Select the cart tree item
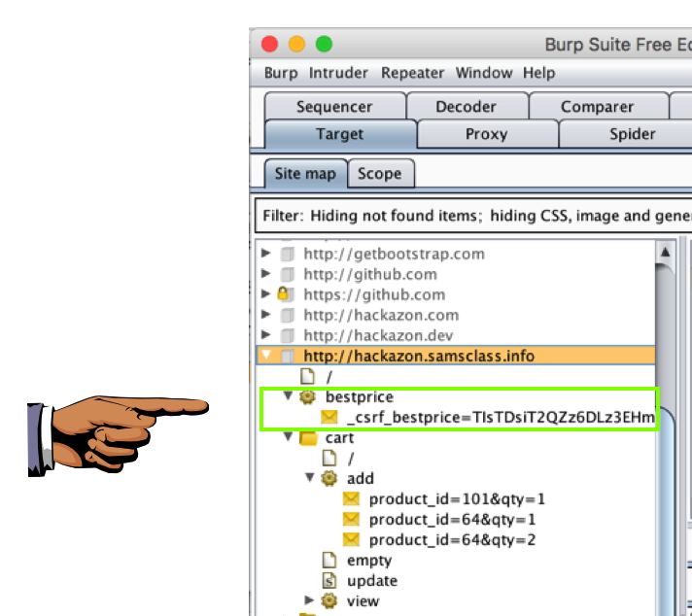This screenshot has height=616, width=692. click(339, 438)
